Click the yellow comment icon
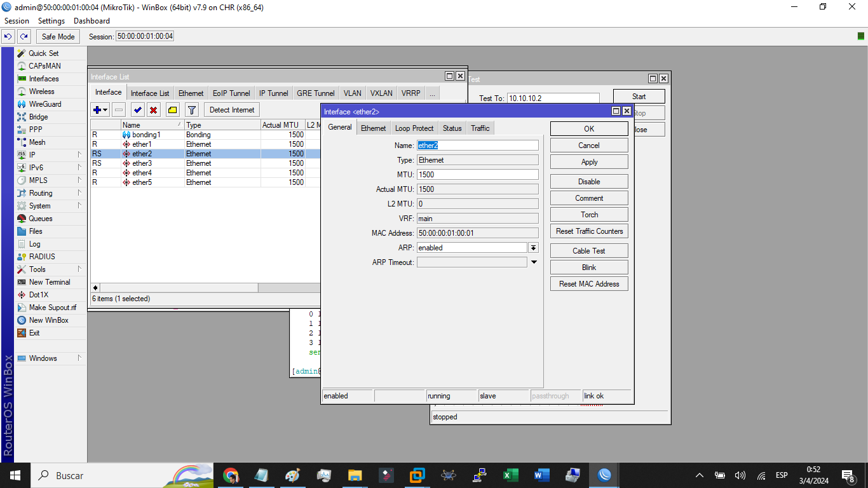Screen dimensions: 868x488 pyautogui.click(x=172, y=110)
